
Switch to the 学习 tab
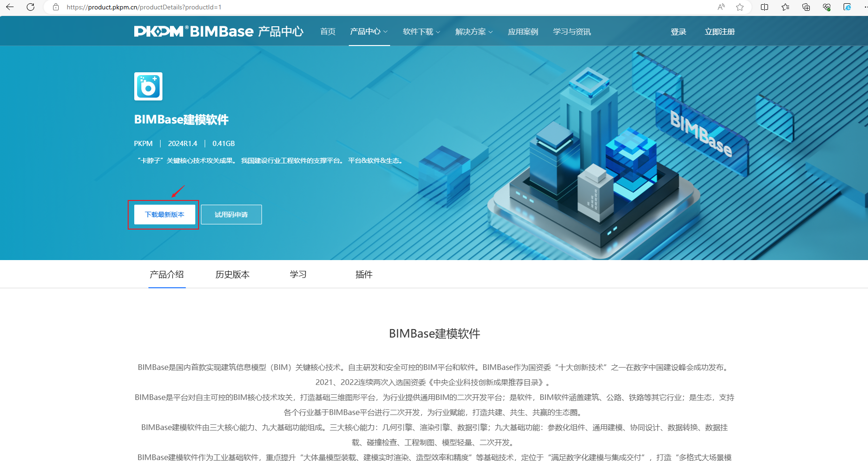(298, 274)
